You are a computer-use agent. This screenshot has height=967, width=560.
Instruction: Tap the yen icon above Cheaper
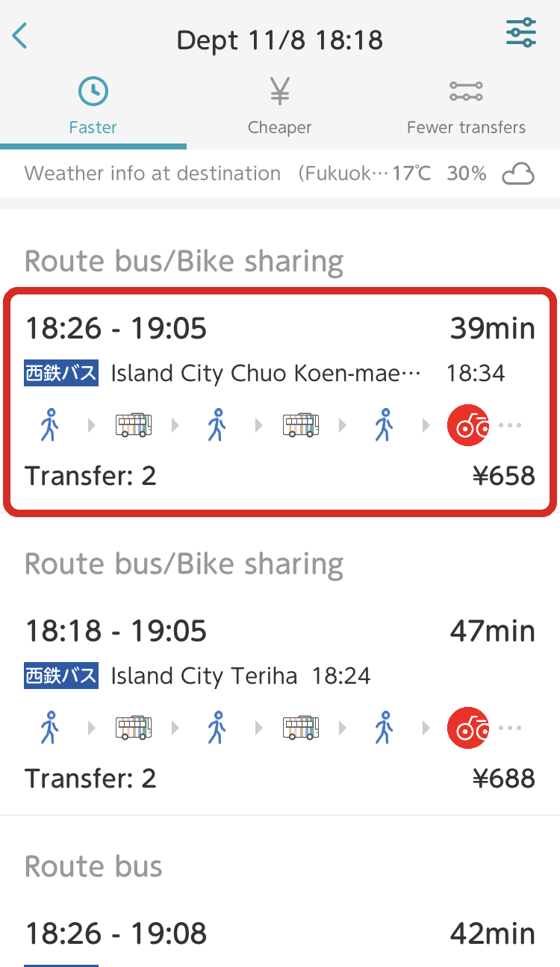coord(280,91)
